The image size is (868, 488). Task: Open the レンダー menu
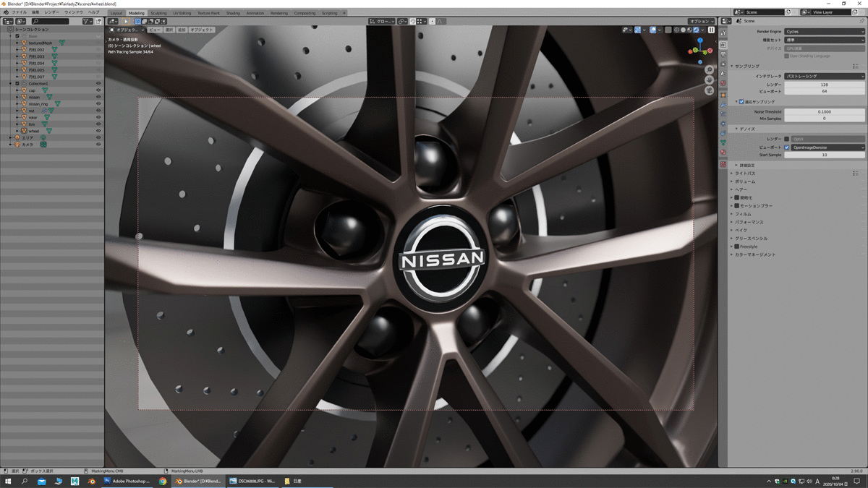coord(52,12)
